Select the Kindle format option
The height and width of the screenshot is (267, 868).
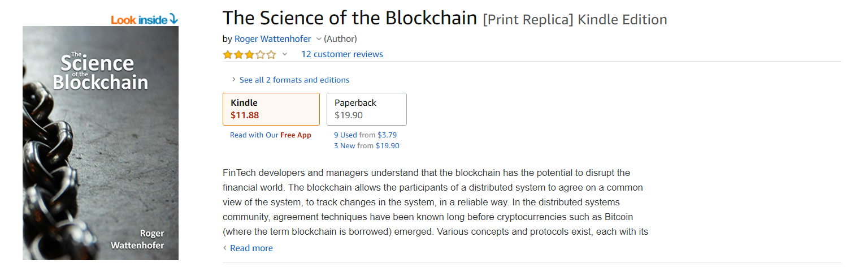[x=271, y=109]
